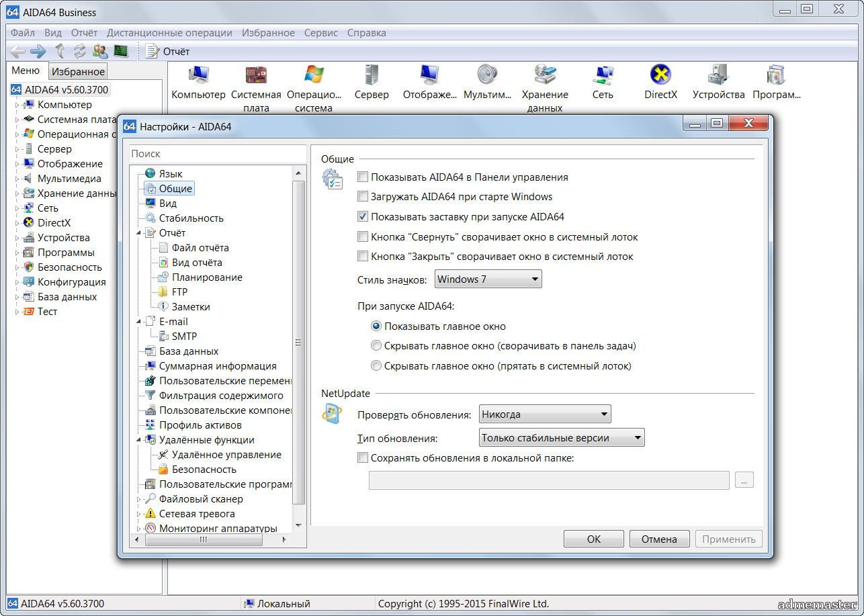Select Скрывать главное окно (прятать в системный лоток)
The width and height of the screenshot is (864, 616).
point(376,366)
